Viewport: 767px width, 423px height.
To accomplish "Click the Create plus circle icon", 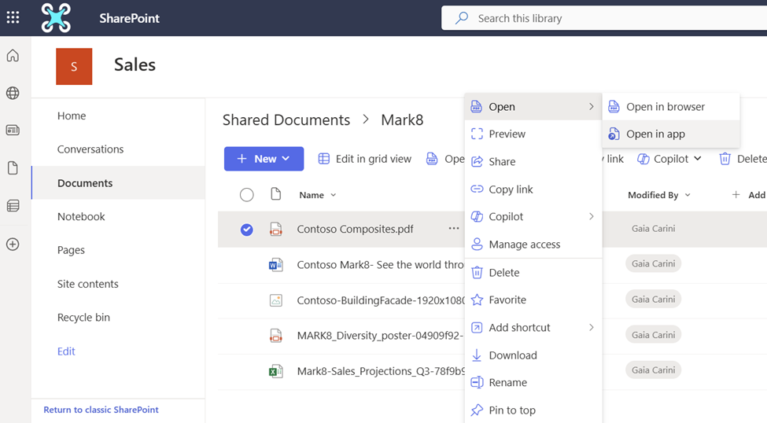I will tap(13, 244).
